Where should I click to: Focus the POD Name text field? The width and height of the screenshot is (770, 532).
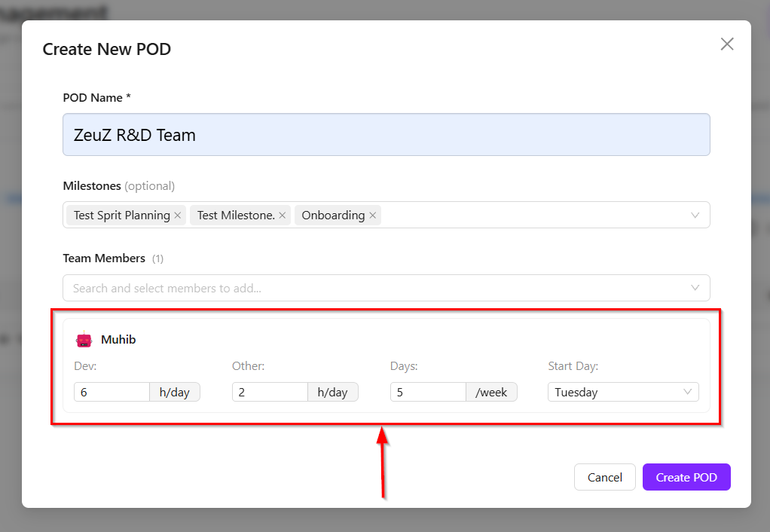click(x=386, y=135)
